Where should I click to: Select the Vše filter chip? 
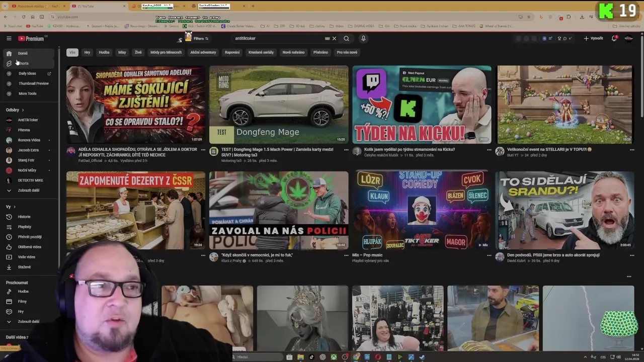pyautogui.click(x=72, y=52)
